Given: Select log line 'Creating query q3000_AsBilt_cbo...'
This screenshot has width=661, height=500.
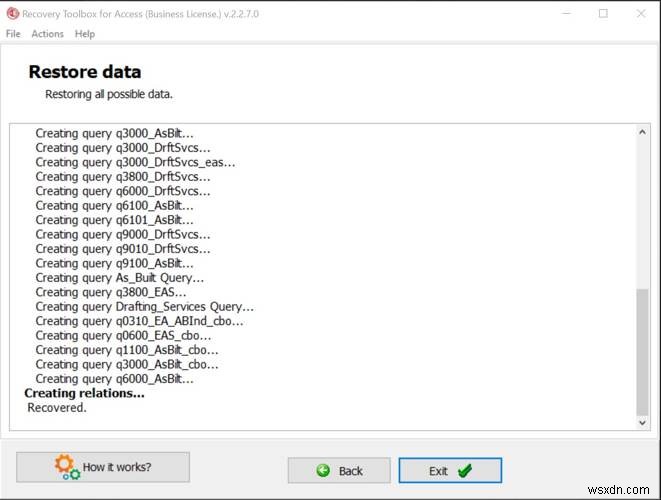Looking at the screenshot, I should 127,364.
